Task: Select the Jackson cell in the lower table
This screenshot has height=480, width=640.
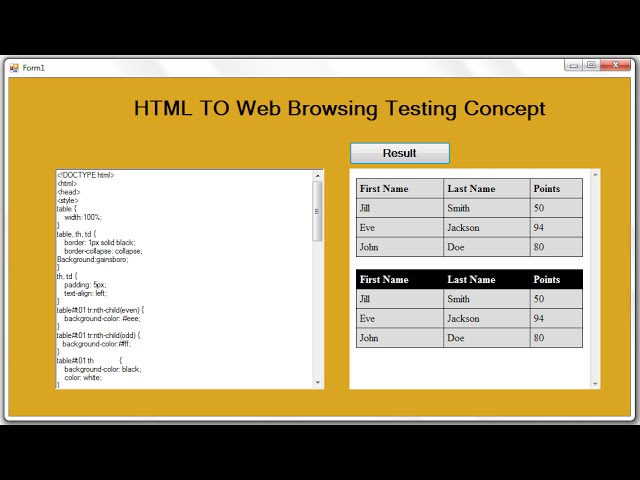Action: point(486,318)
